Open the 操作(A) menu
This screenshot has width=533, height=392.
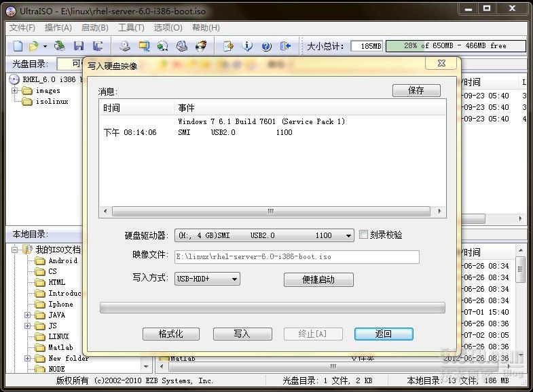[x=58, y=28]
